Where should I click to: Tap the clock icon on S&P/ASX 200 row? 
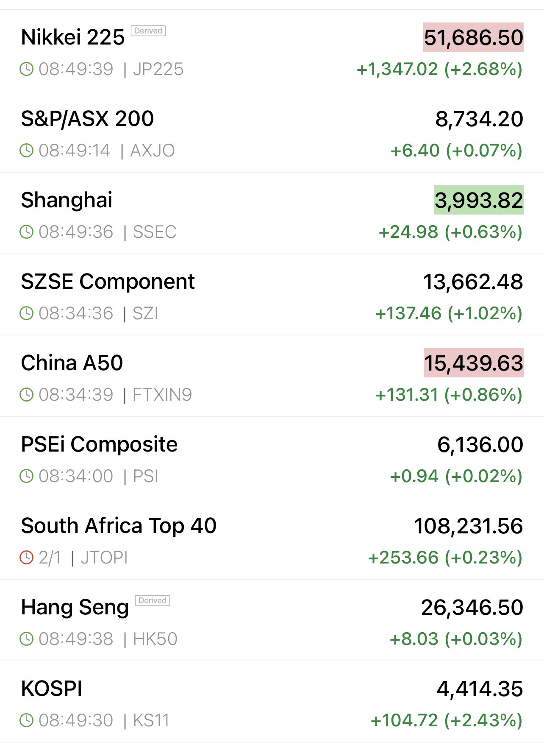point(27,151)
